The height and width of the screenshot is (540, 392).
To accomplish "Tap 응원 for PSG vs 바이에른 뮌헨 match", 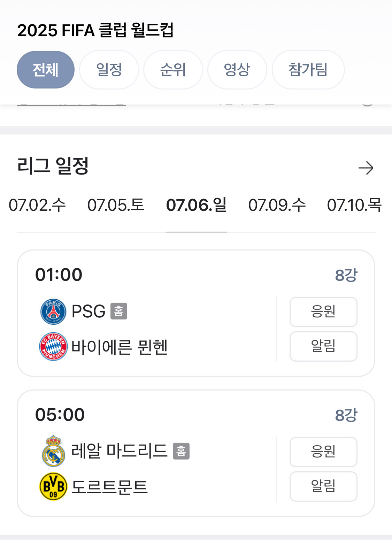I will pos(323,312).
